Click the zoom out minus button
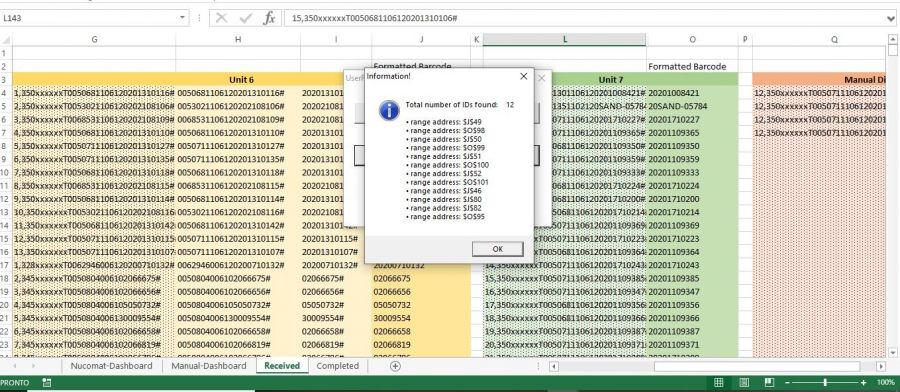Image resolution: width=900 pixels, height=392 pixels. [788, 383]
